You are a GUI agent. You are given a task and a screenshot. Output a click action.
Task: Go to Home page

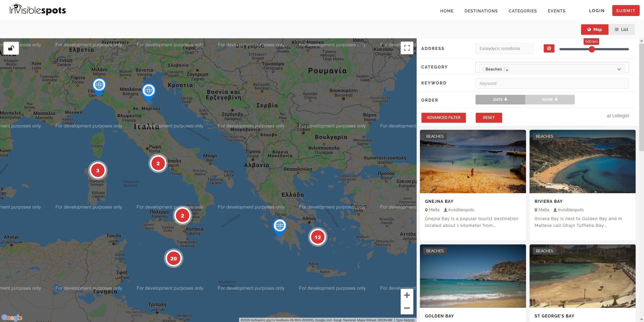pos(447,11)
